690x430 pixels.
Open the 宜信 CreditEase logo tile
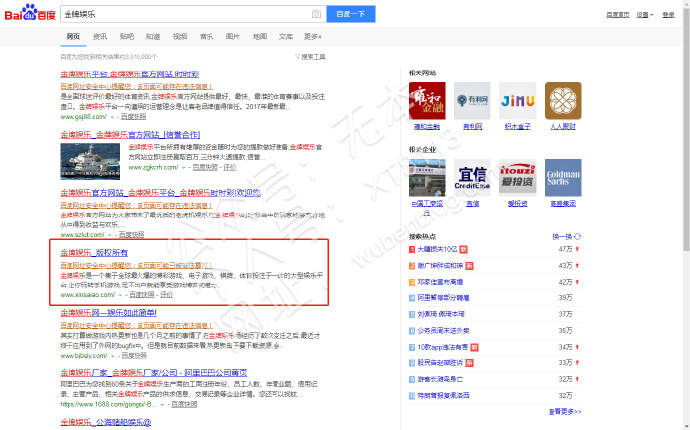(472, 177)
